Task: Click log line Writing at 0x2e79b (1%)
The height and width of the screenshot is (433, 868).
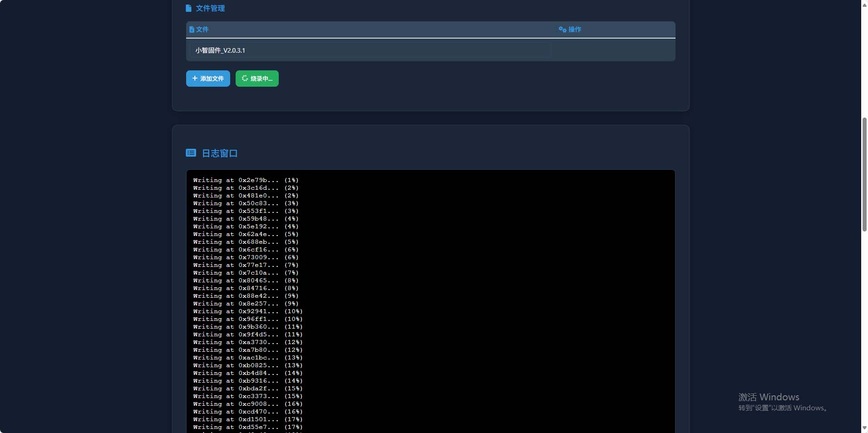Action: [246, 180]
